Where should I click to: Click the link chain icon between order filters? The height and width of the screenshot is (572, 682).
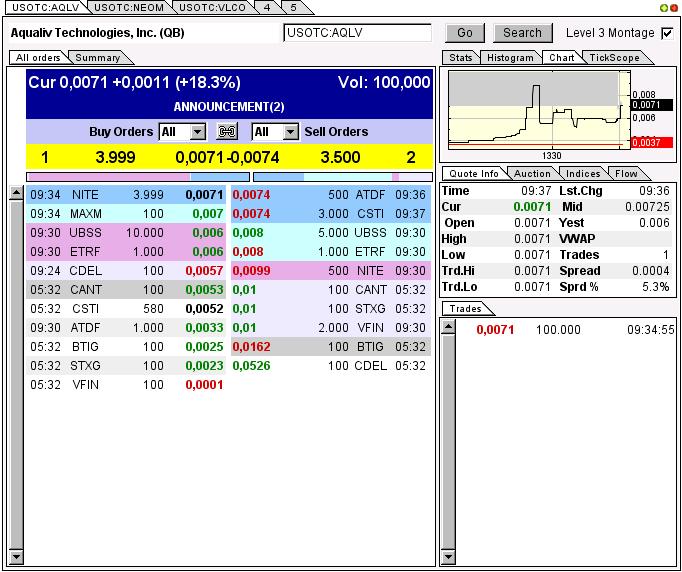pos(227,131)
